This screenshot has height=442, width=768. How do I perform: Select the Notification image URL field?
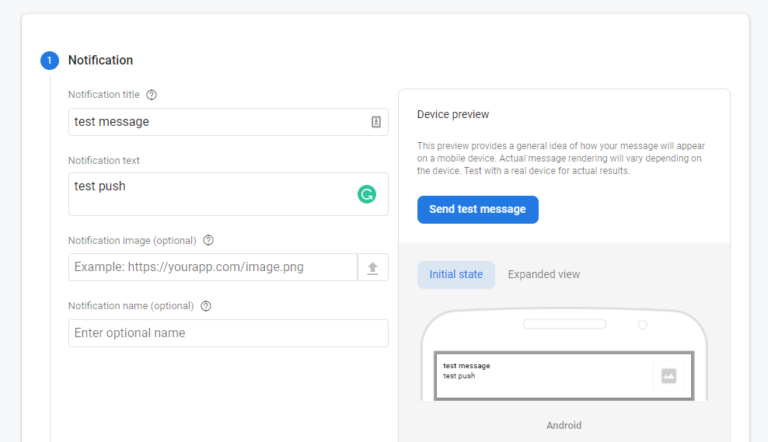[212, 267]
